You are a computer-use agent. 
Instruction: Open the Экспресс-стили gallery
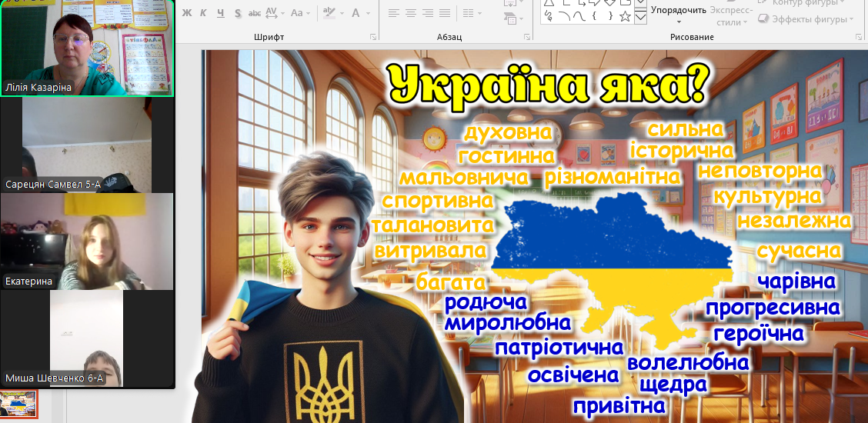(x=731, y=15)
